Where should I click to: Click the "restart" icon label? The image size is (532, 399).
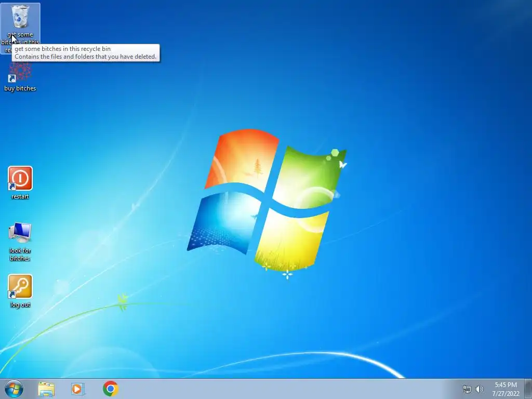point(20,196)
